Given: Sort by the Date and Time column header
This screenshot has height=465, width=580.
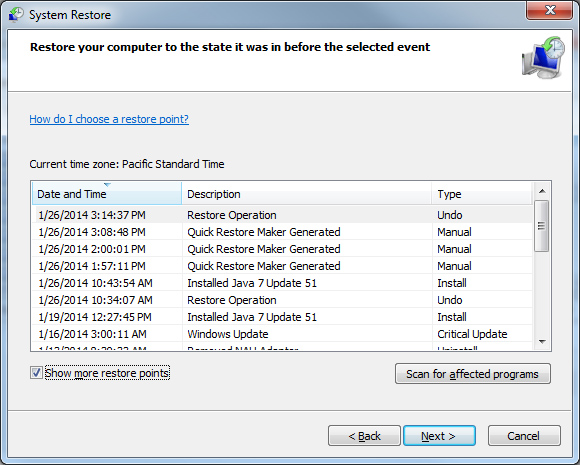Looking at the screenshot, I should coord(107,193).
